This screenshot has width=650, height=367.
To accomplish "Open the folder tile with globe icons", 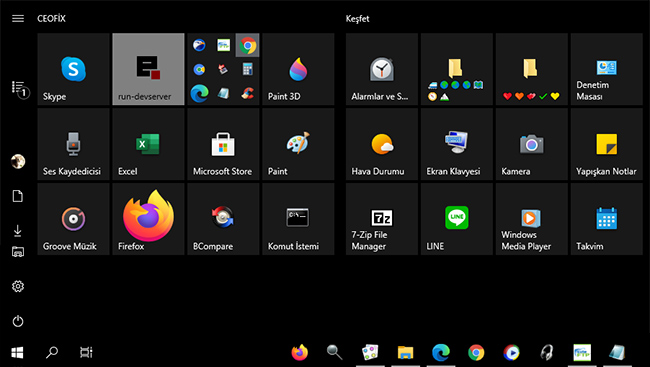I will coord(457,69).
